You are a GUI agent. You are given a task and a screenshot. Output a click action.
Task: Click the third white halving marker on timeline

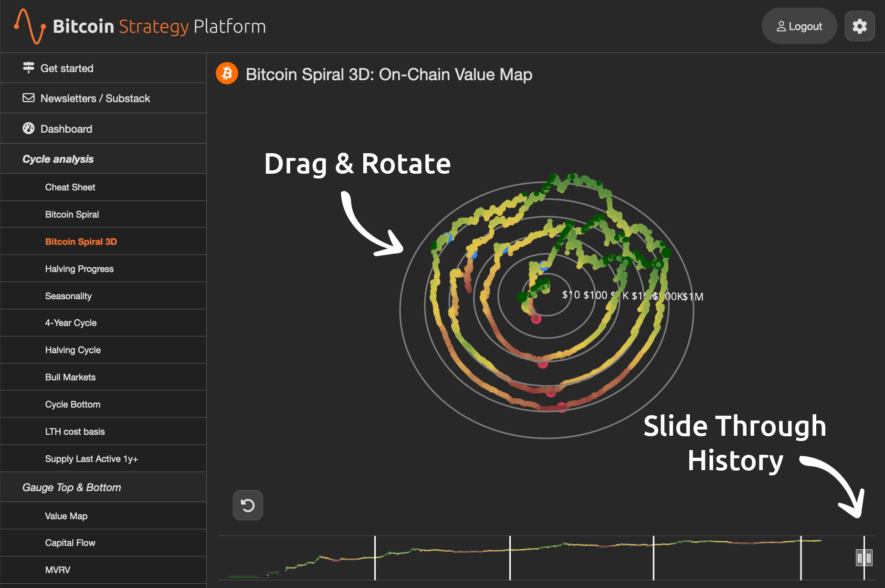[x=653, y=558]
